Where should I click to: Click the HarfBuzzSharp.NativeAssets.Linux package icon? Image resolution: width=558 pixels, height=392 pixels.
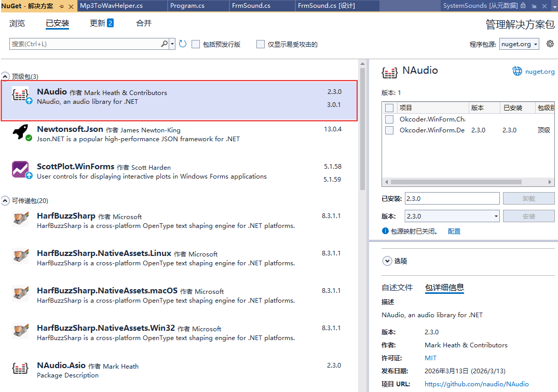[20, 255]
